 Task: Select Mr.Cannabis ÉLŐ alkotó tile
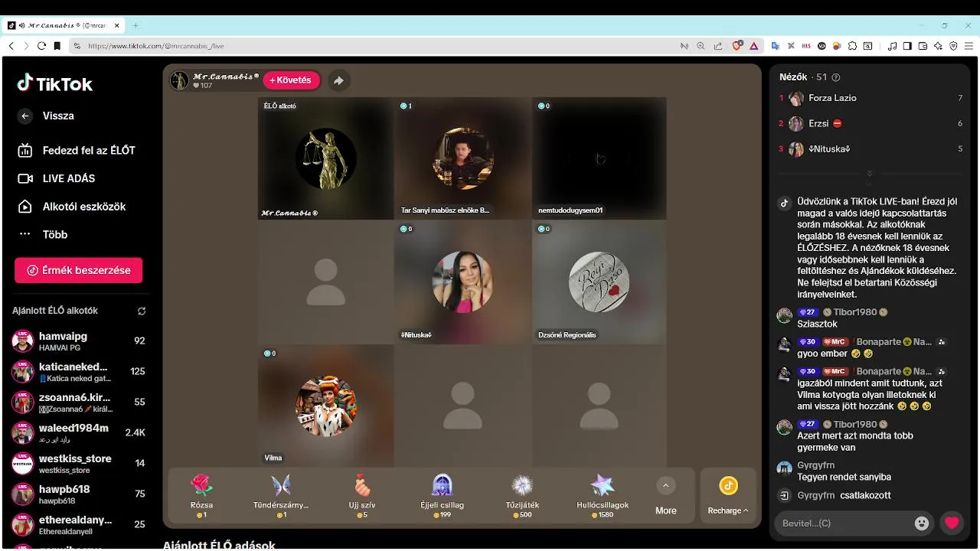(x=325, y=158)
